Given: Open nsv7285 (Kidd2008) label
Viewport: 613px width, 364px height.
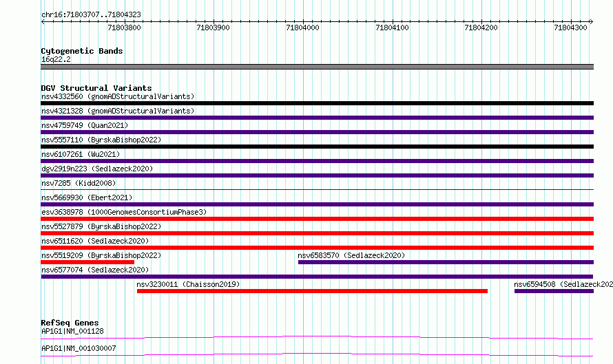Looking at the screenshot, I should point(79,183).
